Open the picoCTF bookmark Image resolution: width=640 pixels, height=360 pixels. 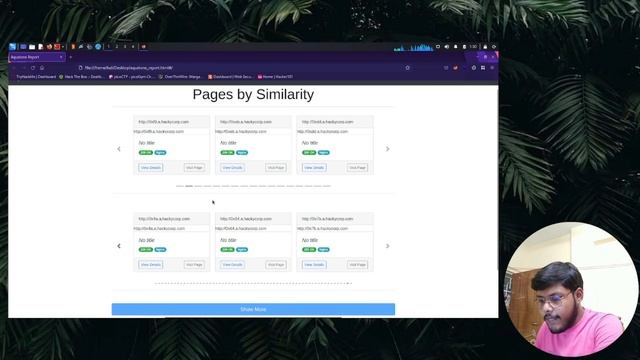(x=131, y=77)
